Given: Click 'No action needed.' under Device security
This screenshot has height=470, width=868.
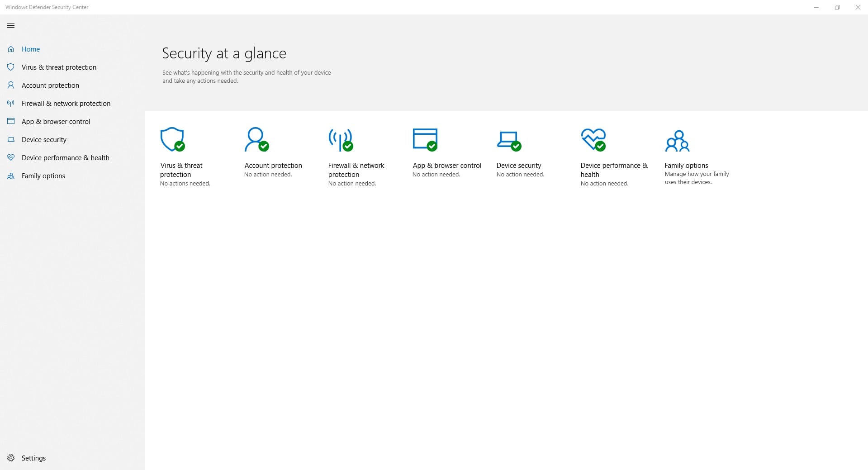Looking at the screenshot, I should [x=521, y=175].
